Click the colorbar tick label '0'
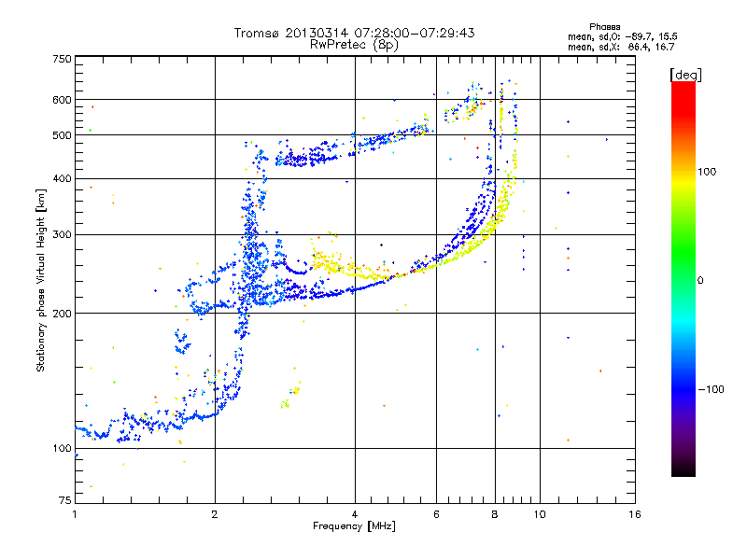Viewport: 747px width, 560px height. [700, 280]
